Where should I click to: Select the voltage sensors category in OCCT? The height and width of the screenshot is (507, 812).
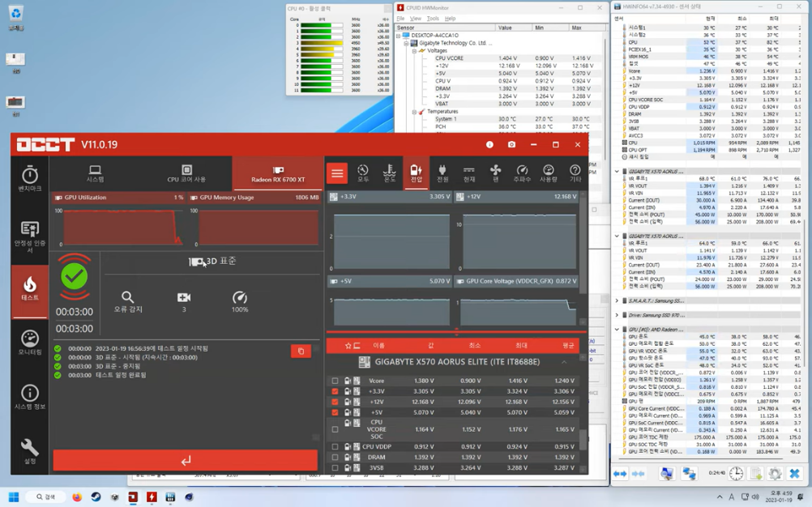pyautogui.click(x=416, y=173)
